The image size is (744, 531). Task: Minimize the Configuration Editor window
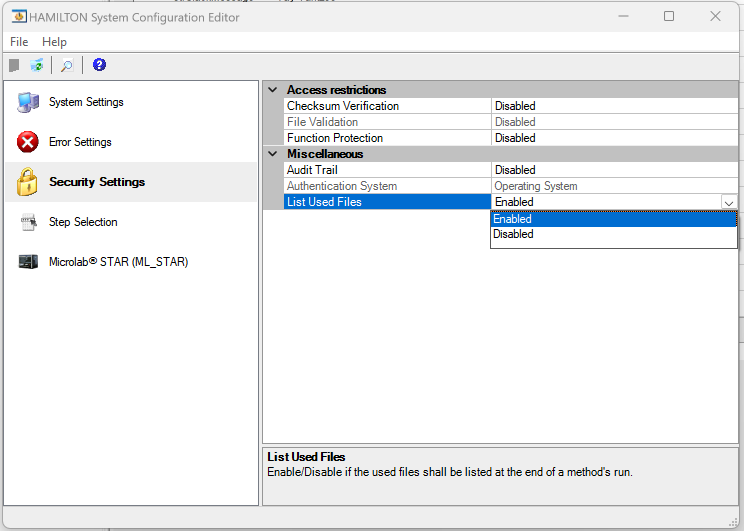coord(623,16)
